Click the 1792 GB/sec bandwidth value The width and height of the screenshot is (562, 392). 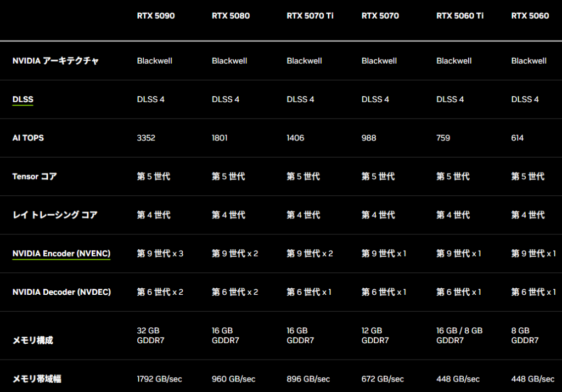coord(160,379)
